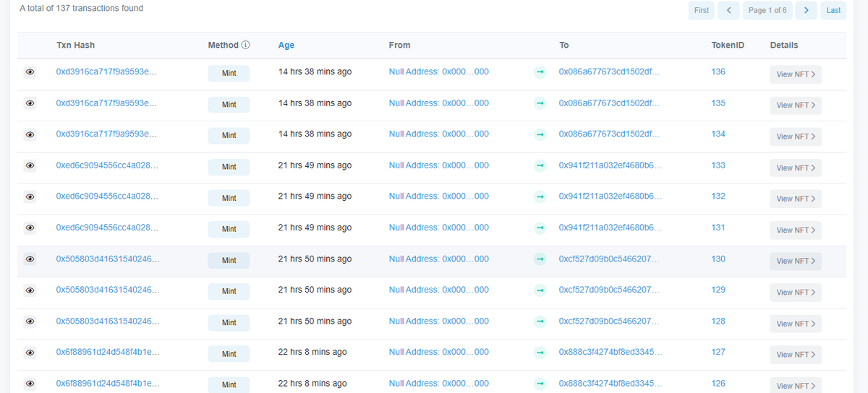
Task: Open Null Address link in TokenID 126 row
Action: pyautogui.click(x=438, y=383)
